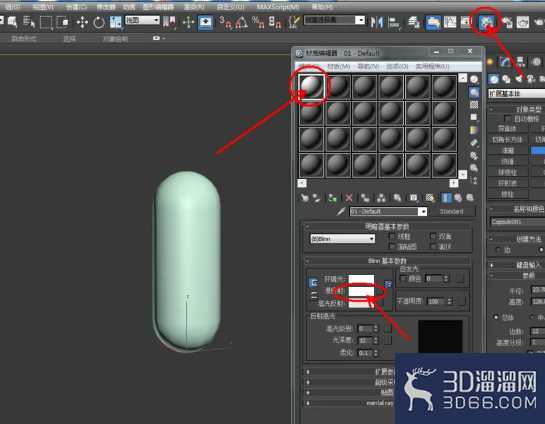Toggle the ambient-diffuse color lock button
This screenshot has width=545, height=424.
pyautogui.click(x=313, y=282)
